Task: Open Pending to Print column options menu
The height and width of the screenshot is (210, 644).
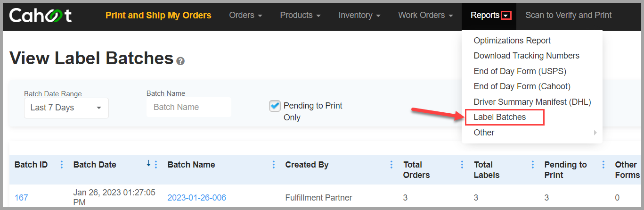Action: point(603,165)
